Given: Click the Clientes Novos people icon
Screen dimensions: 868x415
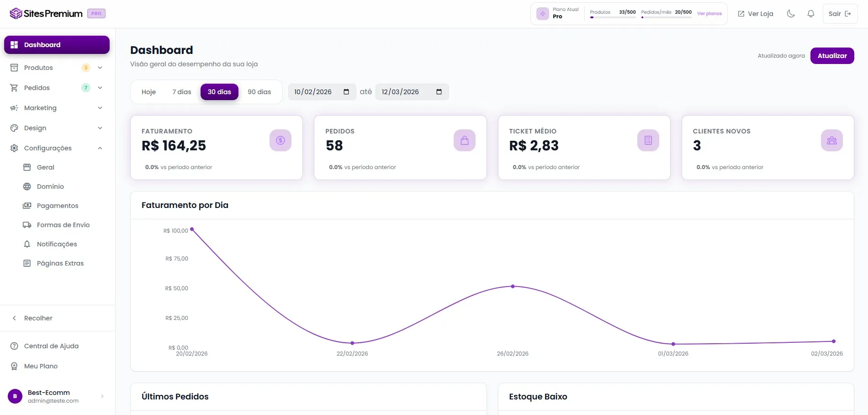Looking at the screenshot, I should coord(831,140).
